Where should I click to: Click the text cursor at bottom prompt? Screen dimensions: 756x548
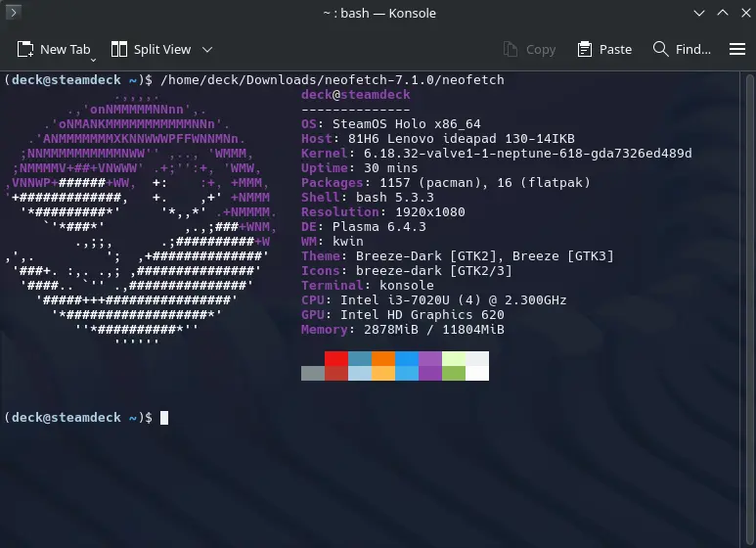tap(164, 418)
